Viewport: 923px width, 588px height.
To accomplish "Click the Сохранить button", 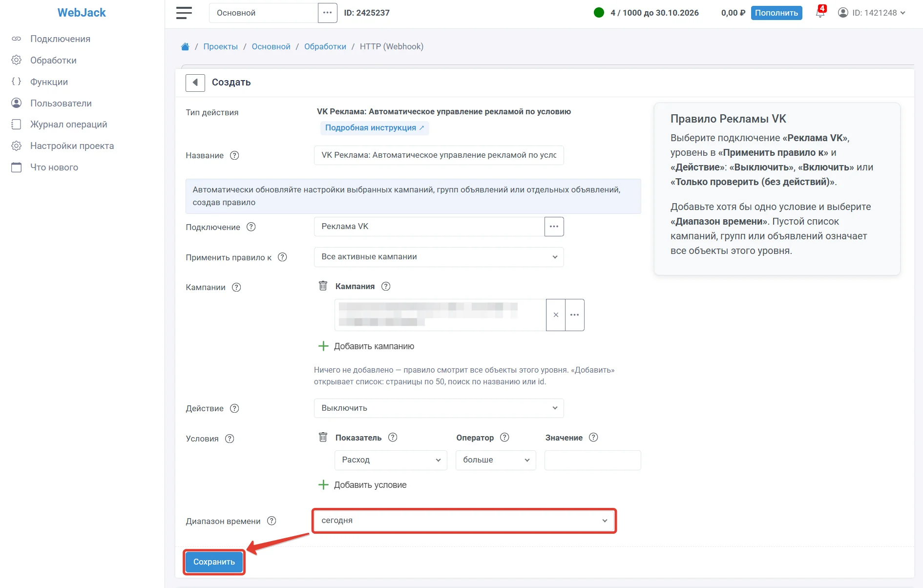I will 214,562.
